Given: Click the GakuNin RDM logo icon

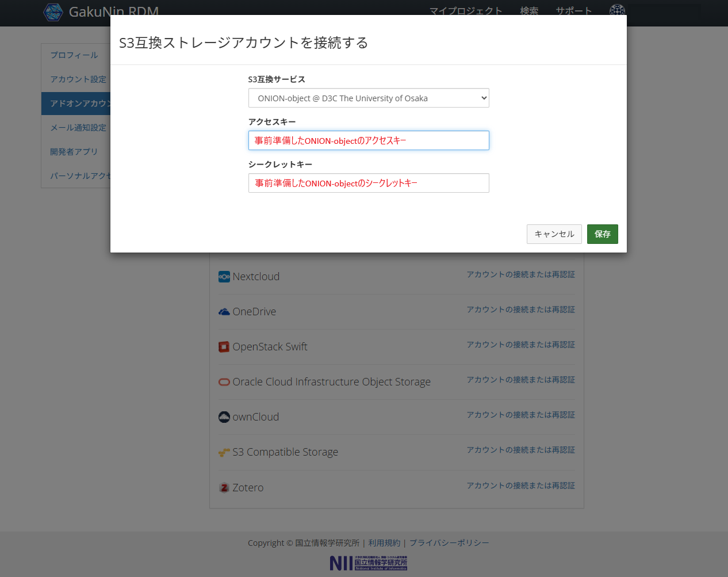Looking at the screenshot, I should [53, 12].
